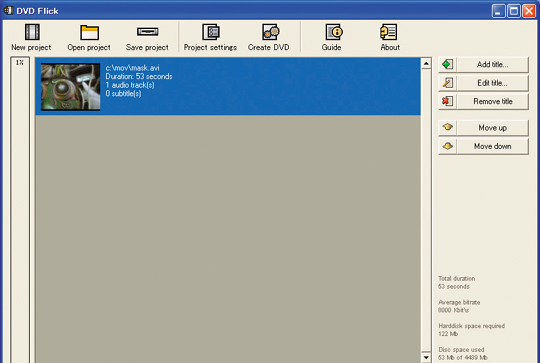Click the New project filmstrip icon
This screenshot has height=363, width=540.
click(x=32, y=32)
